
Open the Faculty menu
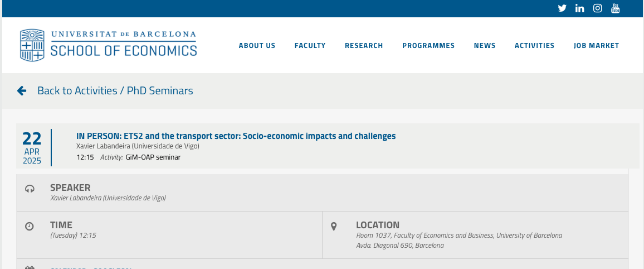tap(310, 46)
